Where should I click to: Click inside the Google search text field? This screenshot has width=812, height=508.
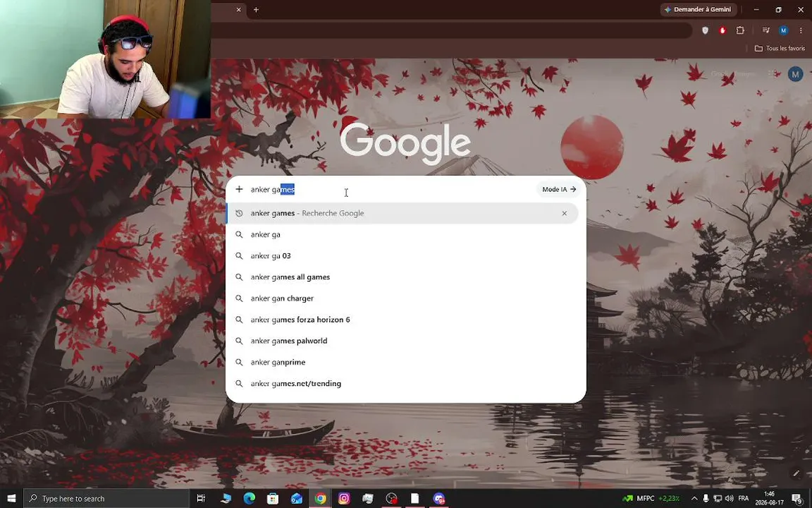pyautogui.click(x=391, y=189)
